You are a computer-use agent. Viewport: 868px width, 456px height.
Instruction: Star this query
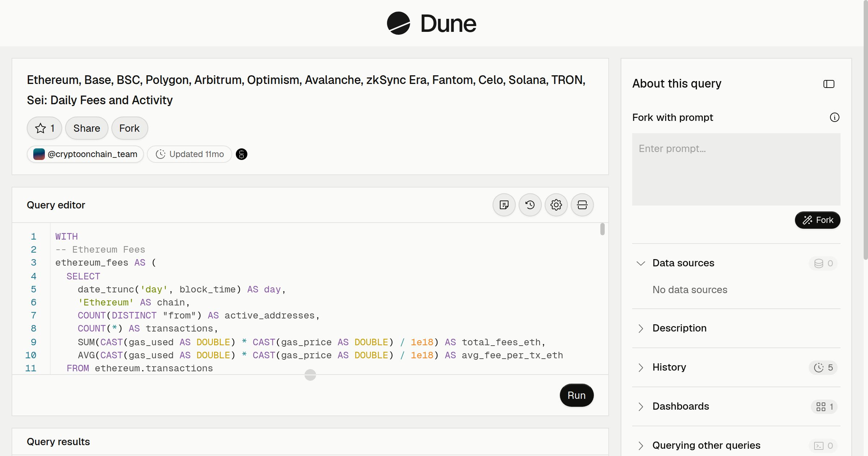pyautogui.click(x=44, y=128)
